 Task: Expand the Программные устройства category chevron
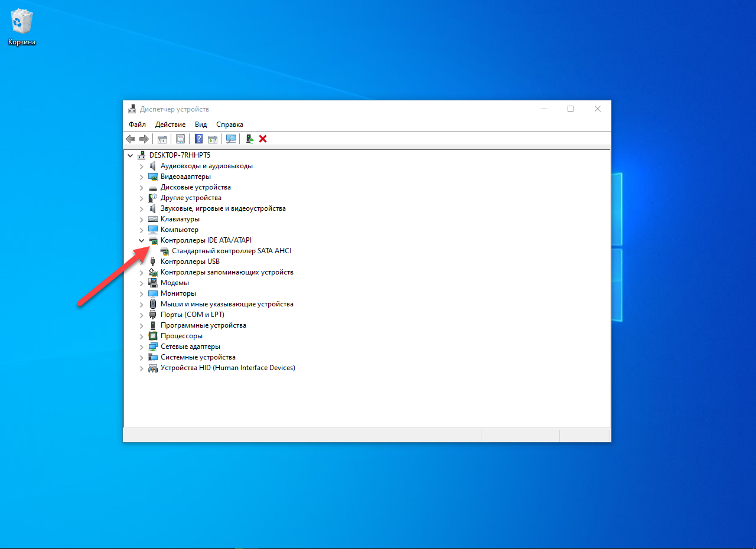[x=141, y=326]
